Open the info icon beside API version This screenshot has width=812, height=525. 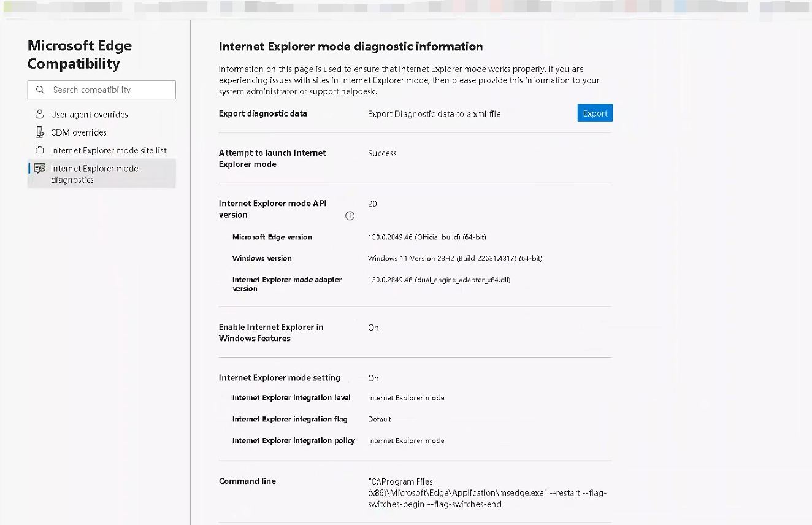pyautogui.click(x=350, y=215)
